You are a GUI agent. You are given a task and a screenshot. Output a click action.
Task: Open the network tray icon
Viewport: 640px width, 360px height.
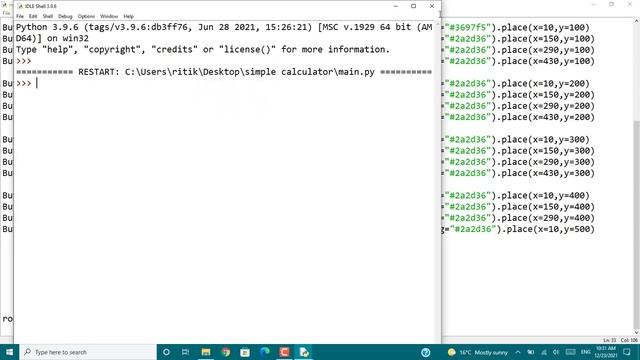point(544,352)
